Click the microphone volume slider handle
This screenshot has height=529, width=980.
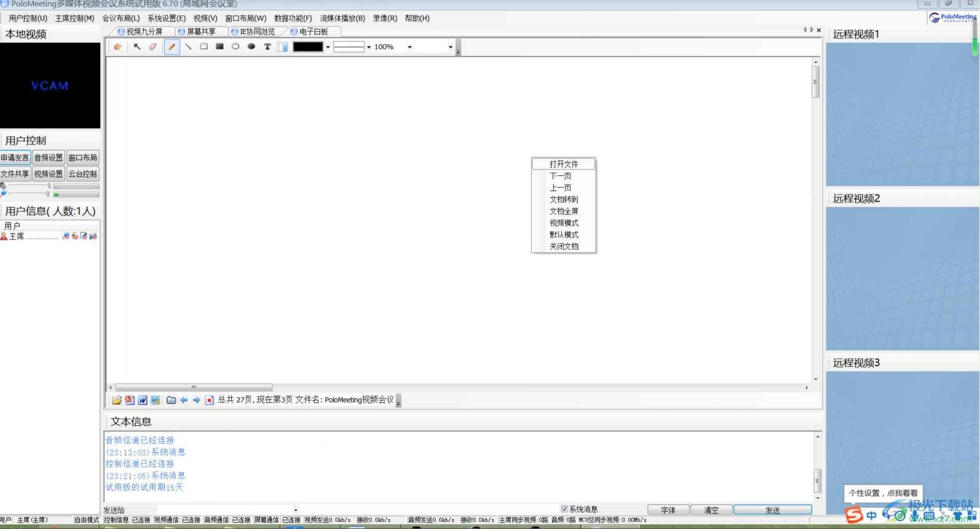[48, 194]
